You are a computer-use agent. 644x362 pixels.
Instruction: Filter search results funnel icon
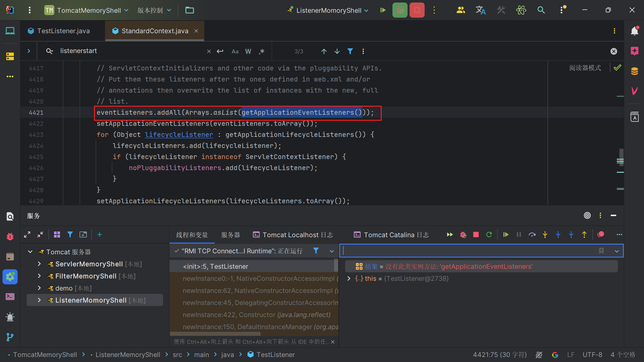(x=350, y=51)
